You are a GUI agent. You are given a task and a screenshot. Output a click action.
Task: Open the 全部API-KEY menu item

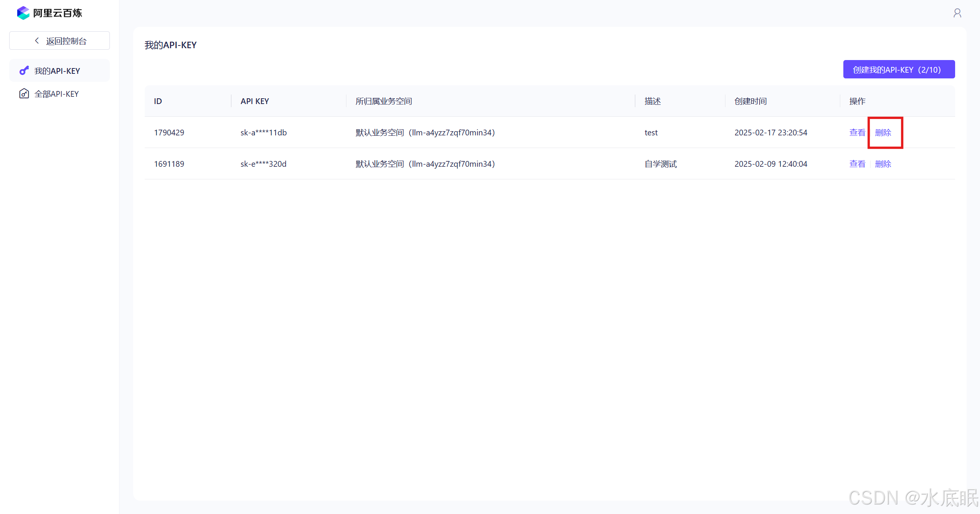57,94
